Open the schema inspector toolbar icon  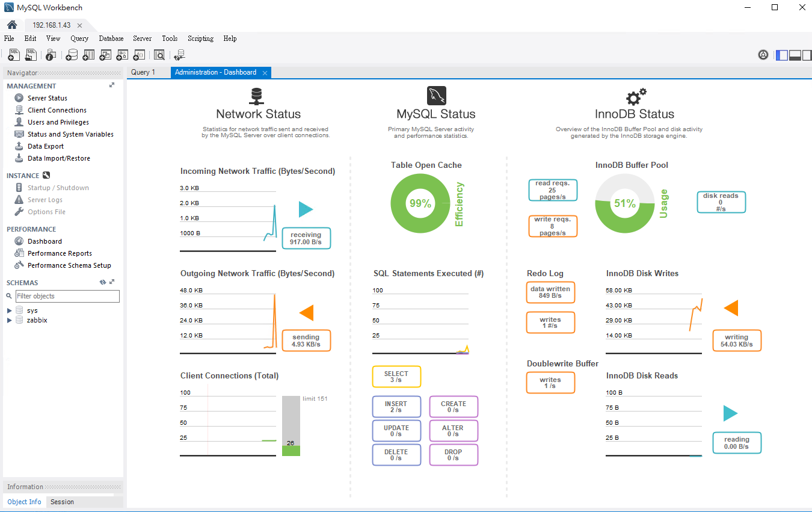[x=51, y=55]
